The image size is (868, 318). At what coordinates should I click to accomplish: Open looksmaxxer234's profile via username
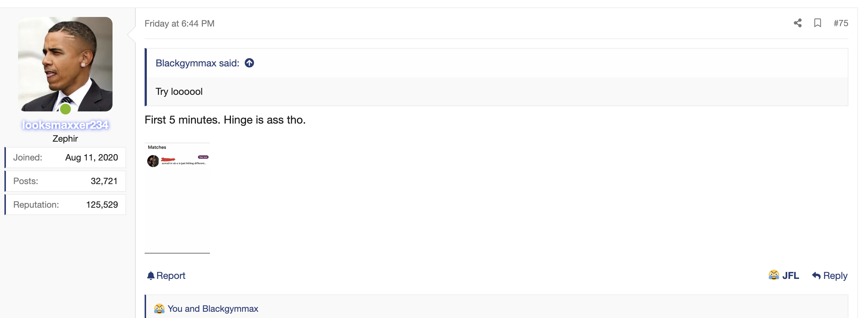point(65,125)
